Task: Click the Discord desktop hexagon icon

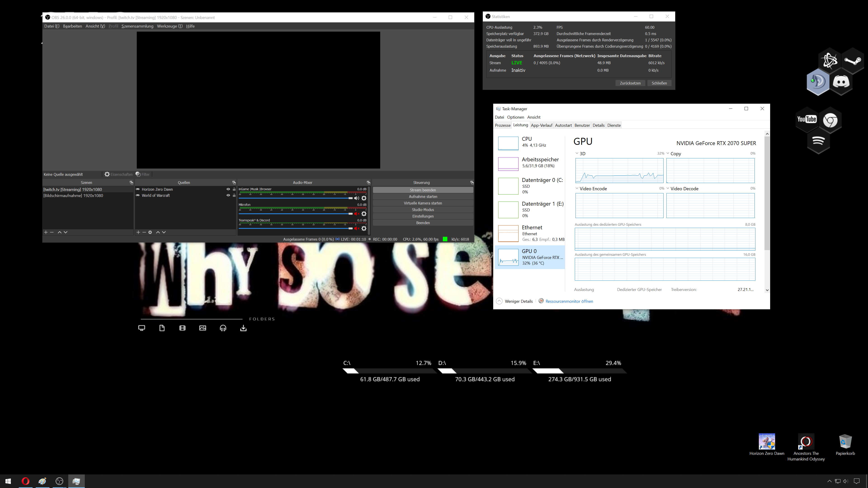Action: click(x=841, y=82)
